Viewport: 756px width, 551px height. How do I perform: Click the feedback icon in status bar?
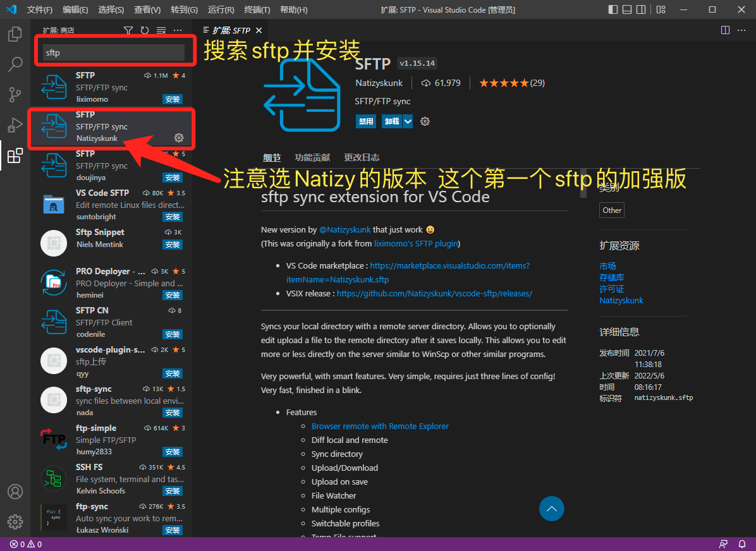pos(723,544)
